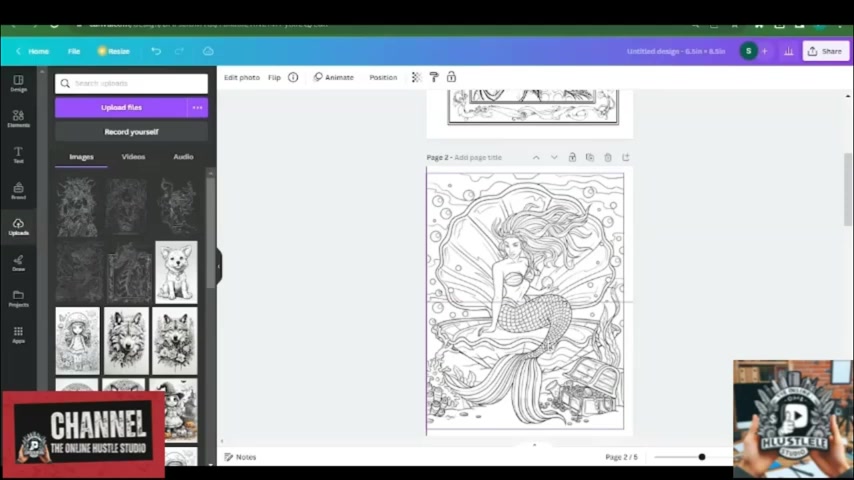Image resolution: width=854 pixels, height=480 pixels.
Task: Select the mermaid coloring page on canvas
Action: [526, 301]
